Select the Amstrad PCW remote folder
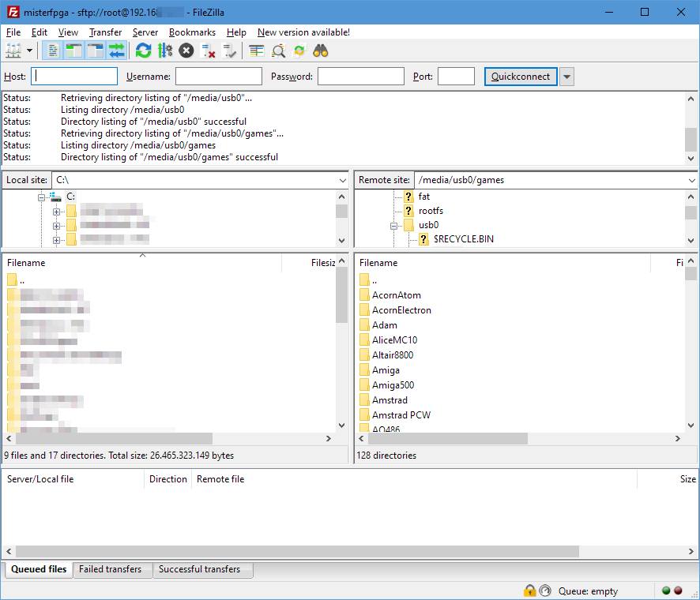 tap(401, 415)
